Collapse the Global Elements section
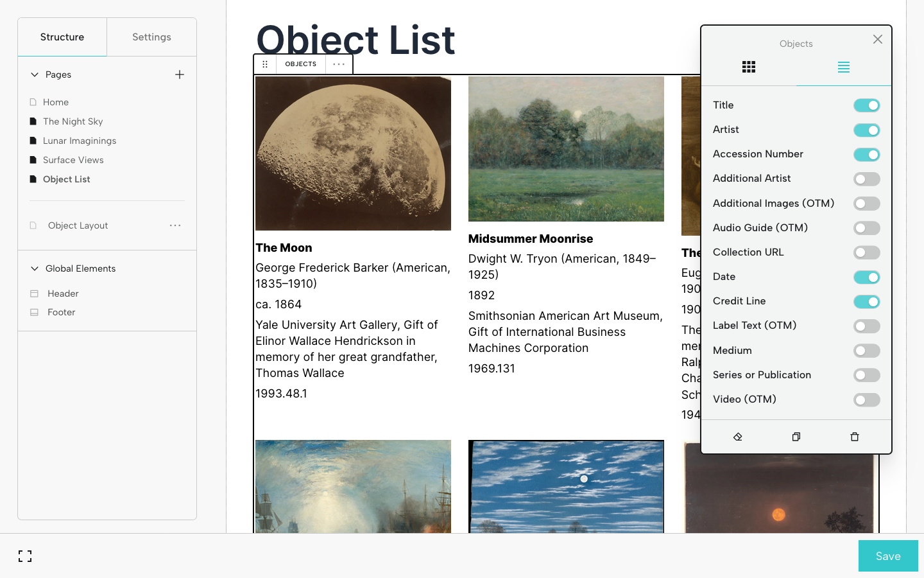The height and width of the screenshot is (578, 924). (x=35, y=268)
